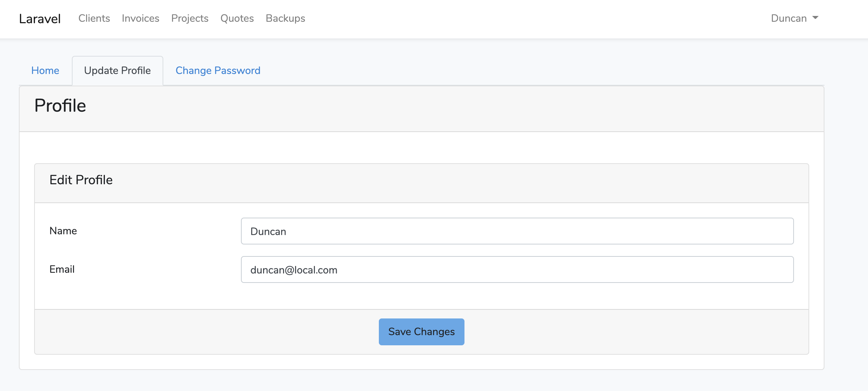The width and height of the screenshot is (868, 391).
Task: Click the Name field label
Action: click(x=63, y=231)
